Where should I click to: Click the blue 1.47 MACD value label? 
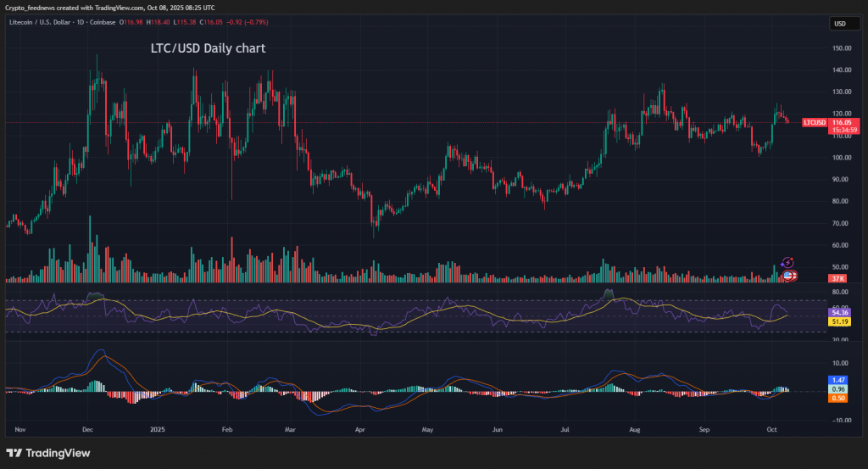click(x=841, y=380)
